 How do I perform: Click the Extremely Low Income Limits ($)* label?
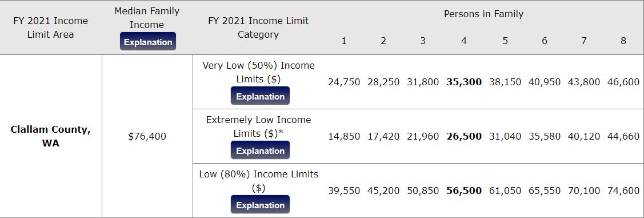click(x=258, y=126)
